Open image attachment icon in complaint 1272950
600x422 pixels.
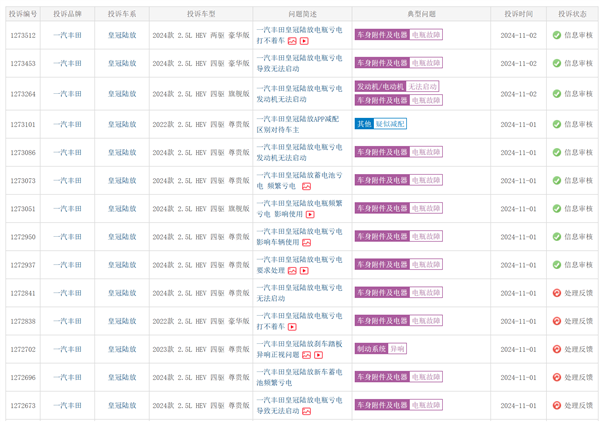click(x=307, y=243)
